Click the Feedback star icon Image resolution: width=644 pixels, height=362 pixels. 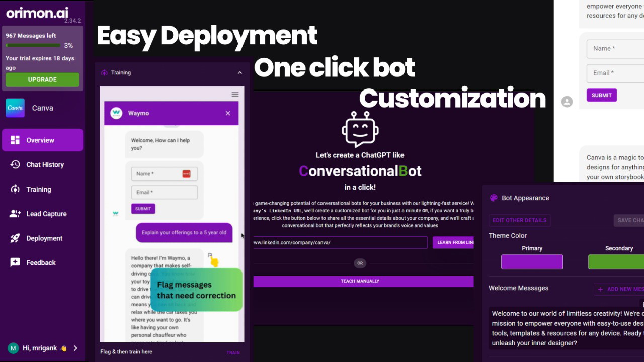click(15, 263)
